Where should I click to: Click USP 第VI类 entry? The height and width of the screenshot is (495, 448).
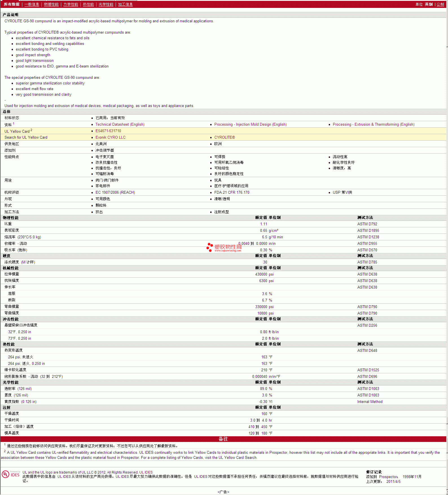(342, 193)
